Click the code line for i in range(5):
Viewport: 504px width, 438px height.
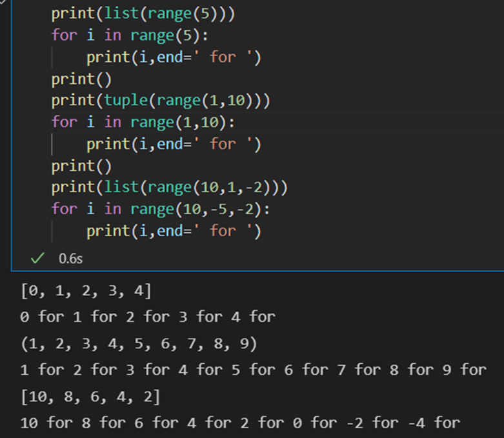[x=130, y=35]
